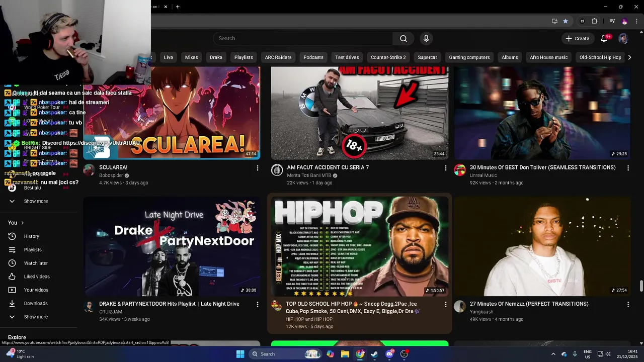
Task: Select the Mixes category chip
Action: point(191,57)
